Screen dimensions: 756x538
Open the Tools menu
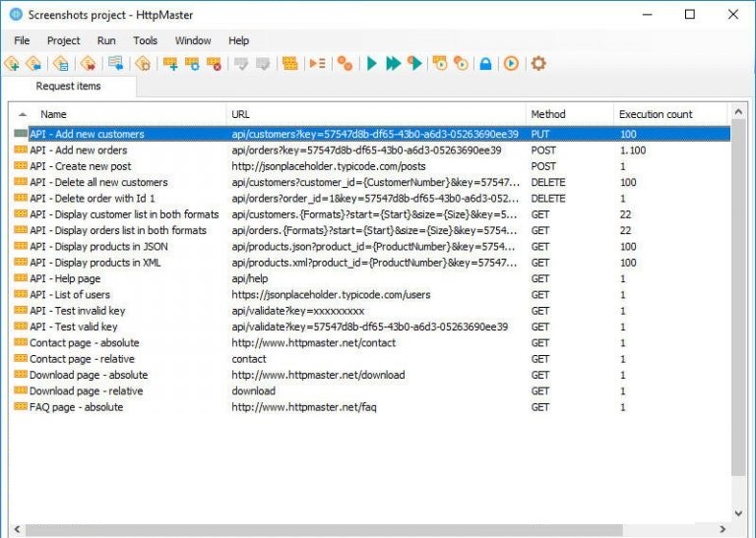click(145, 40)
